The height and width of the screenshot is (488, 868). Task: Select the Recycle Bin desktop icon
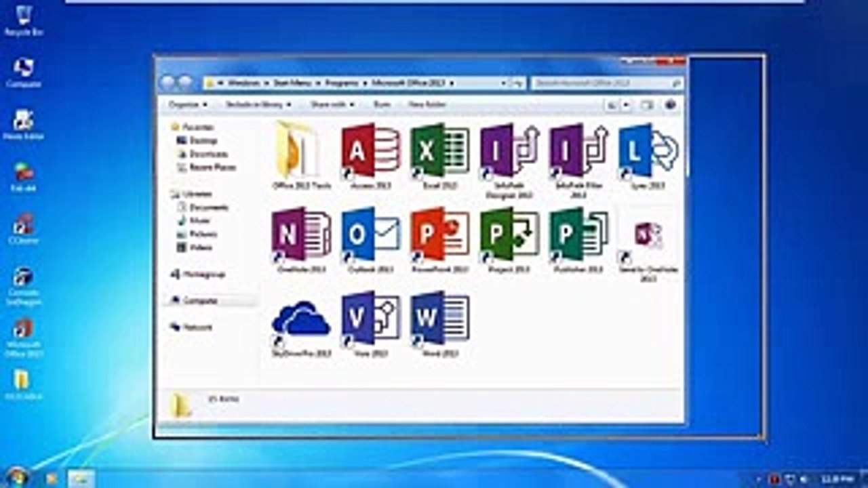24,21
